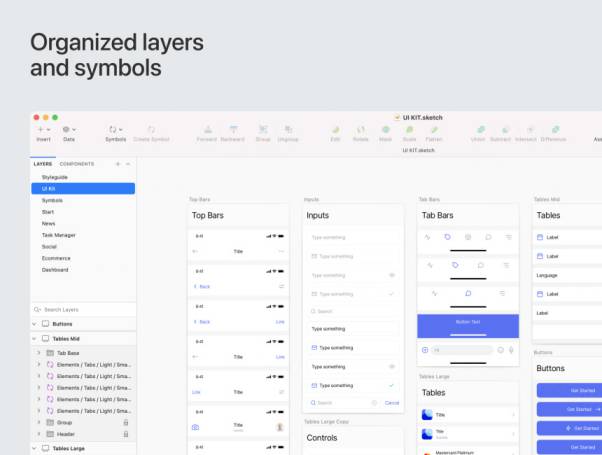Toggle lock on the Header layer
This screenshot has width=602, height=455.
tap(125, 434)
